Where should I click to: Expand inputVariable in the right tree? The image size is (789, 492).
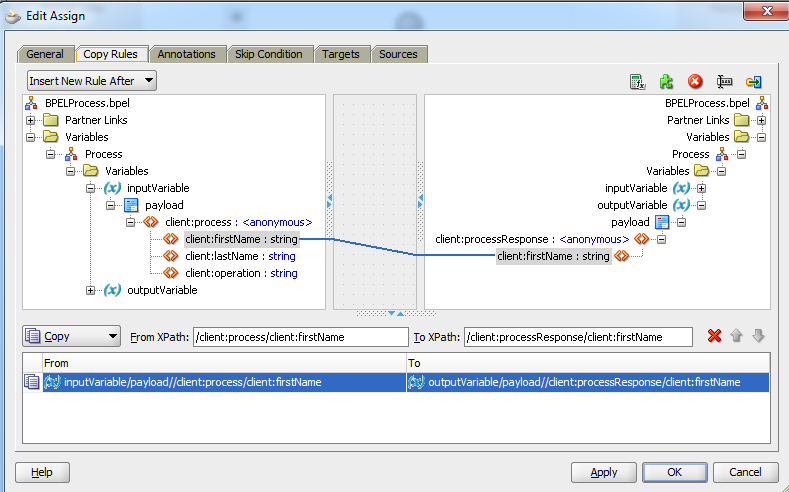pos(701,188)
